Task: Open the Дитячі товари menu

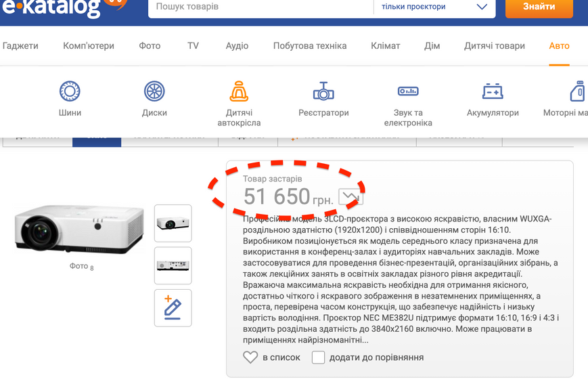Action: coord(494,46)
